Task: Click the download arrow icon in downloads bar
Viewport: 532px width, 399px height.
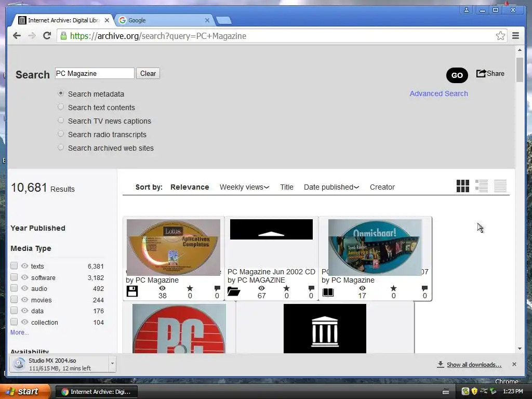Action: pyautogui.click(x=441, y=364)
